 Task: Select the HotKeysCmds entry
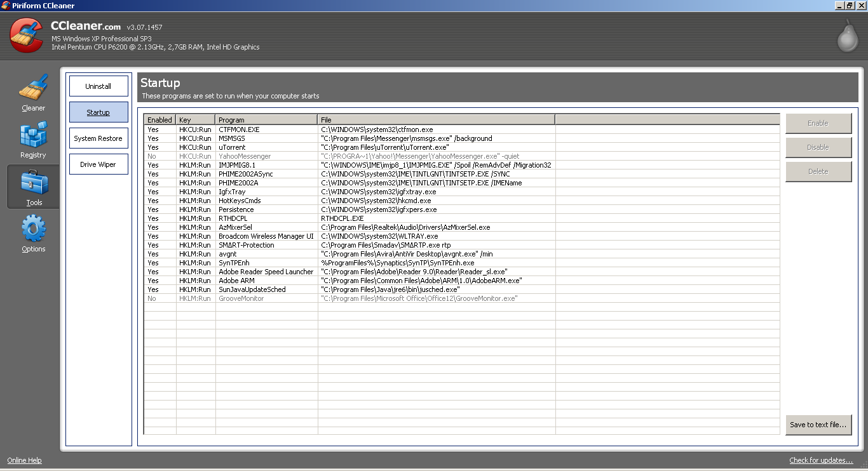pyautogui.click(x=240, y=201)
